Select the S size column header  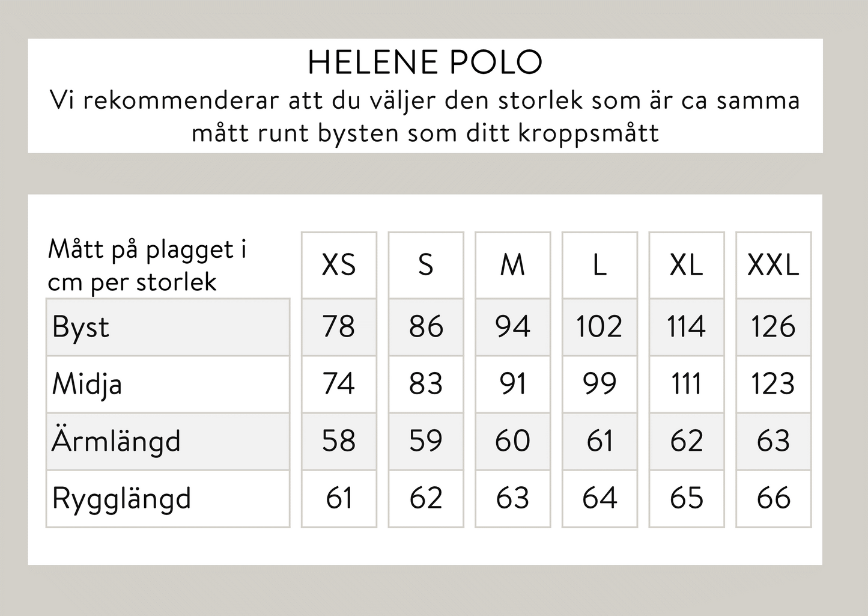coord(426,265)
